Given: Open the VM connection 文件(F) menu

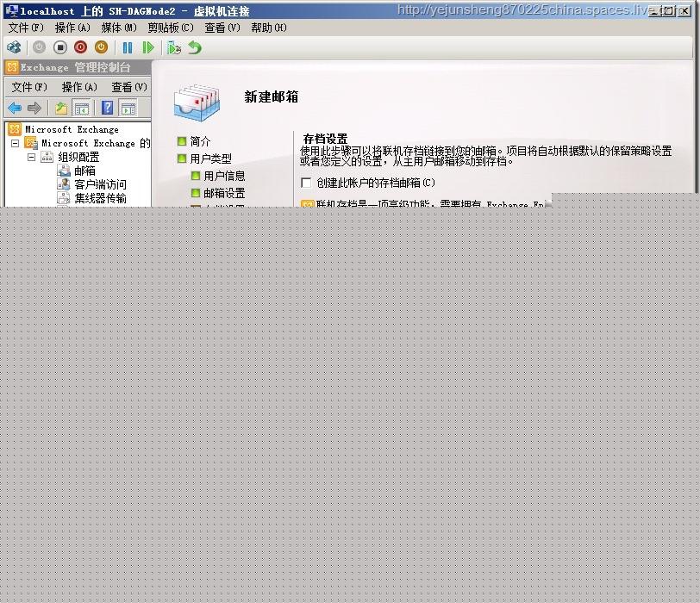Looking at the screenshot, I should [x=26, y=28].
